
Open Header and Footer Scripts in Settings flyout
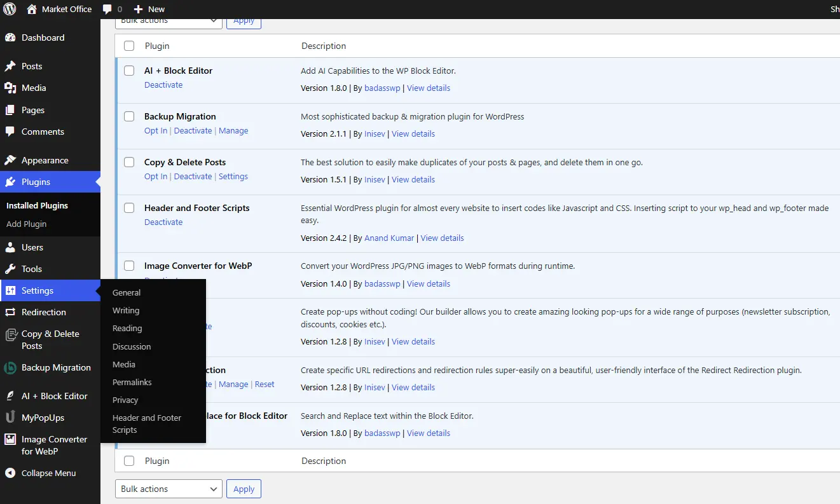coord(147,424)
